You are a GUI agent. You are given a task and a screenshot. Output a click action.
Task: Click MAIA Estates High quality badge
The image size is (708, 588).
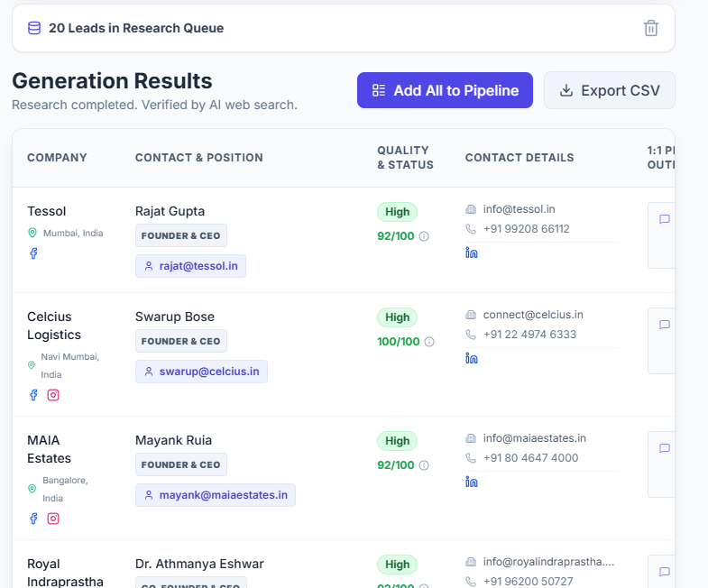pyautogui.click(x=398, y=441)
